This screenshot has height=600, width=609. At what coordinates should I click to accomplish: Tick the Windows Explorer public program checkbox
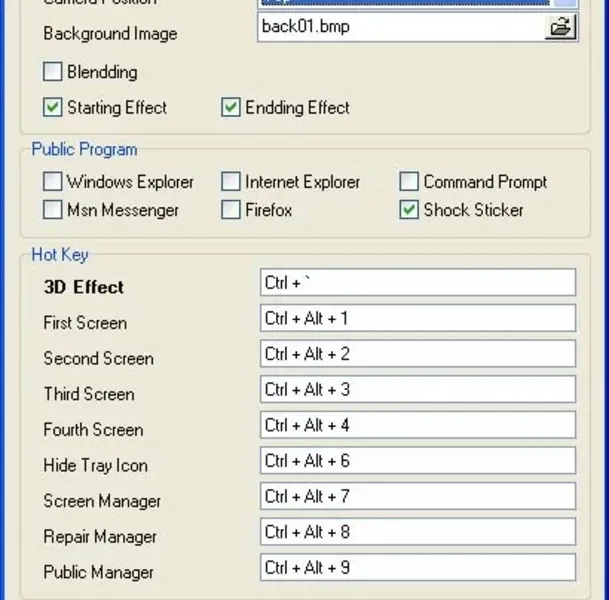(x=52, y=182)
